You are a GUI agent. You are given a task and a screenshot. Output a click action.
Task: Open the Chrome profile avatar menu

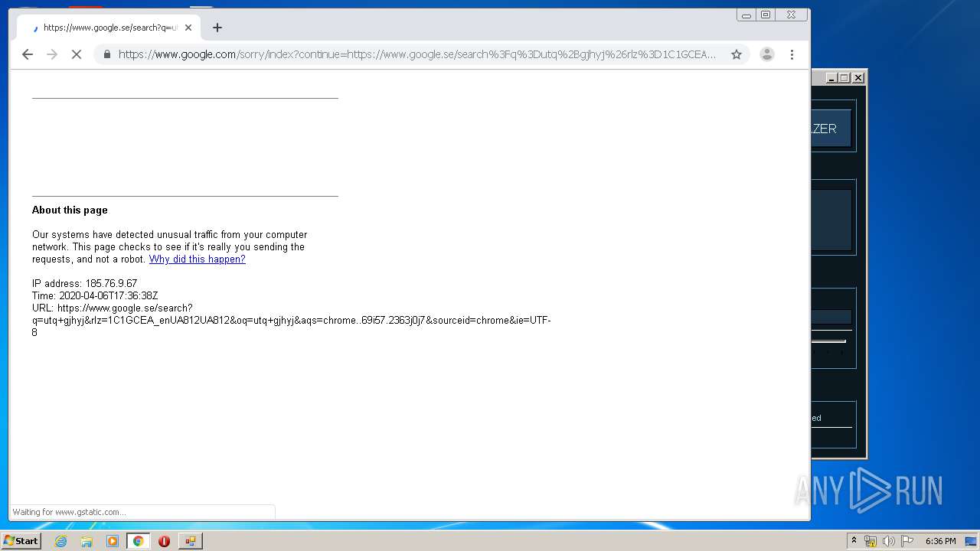point(766,54)
